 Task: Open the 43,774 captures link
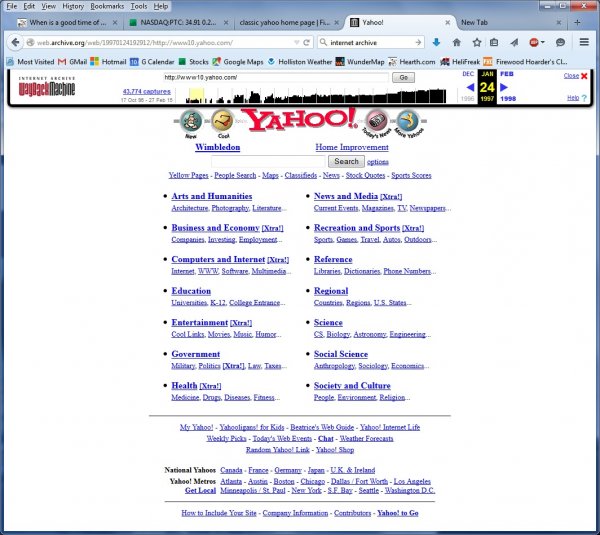coord(147,91)
